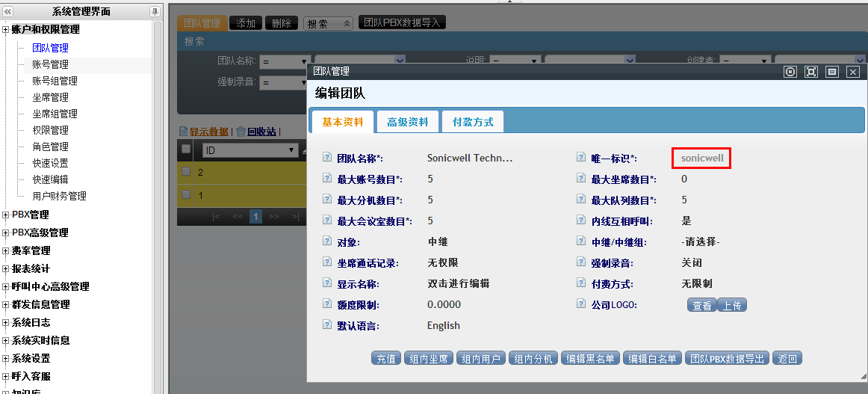868x394 pixels.
Task: Click help icon beside 团队名称
Action: click(x=326, y=158)
